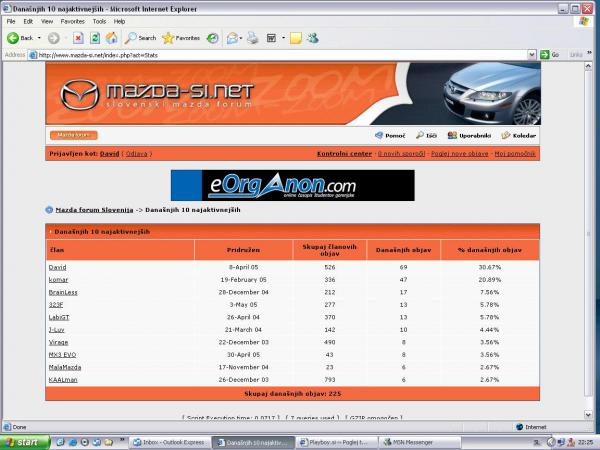Click the Print icon in toolbar
The image size is (600, 450).
click(253, 38)
